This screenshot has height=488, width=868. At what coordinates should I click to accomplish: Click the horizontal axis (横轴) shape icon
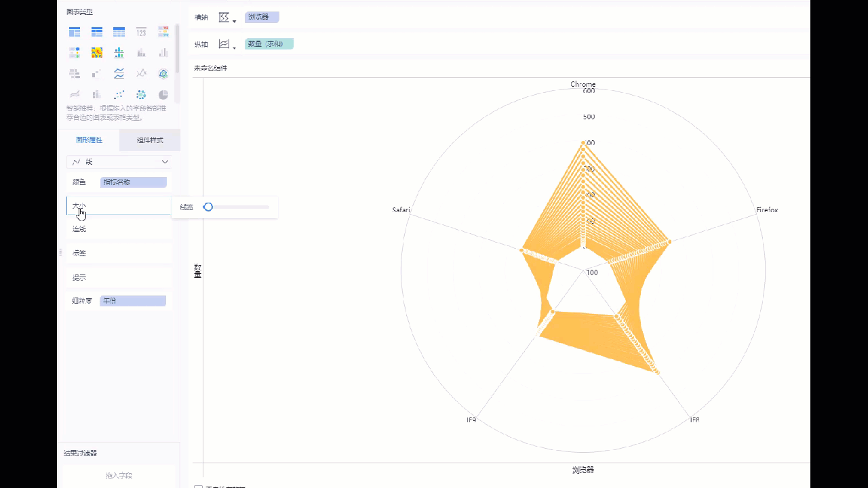click(x=224, y=18)
